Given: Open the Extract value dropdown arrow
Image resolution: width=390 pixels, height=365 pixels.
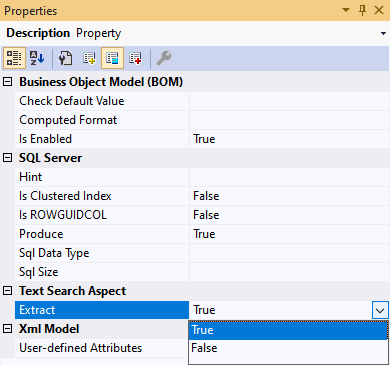Looking at the screenshot, I should coord(380,310).
